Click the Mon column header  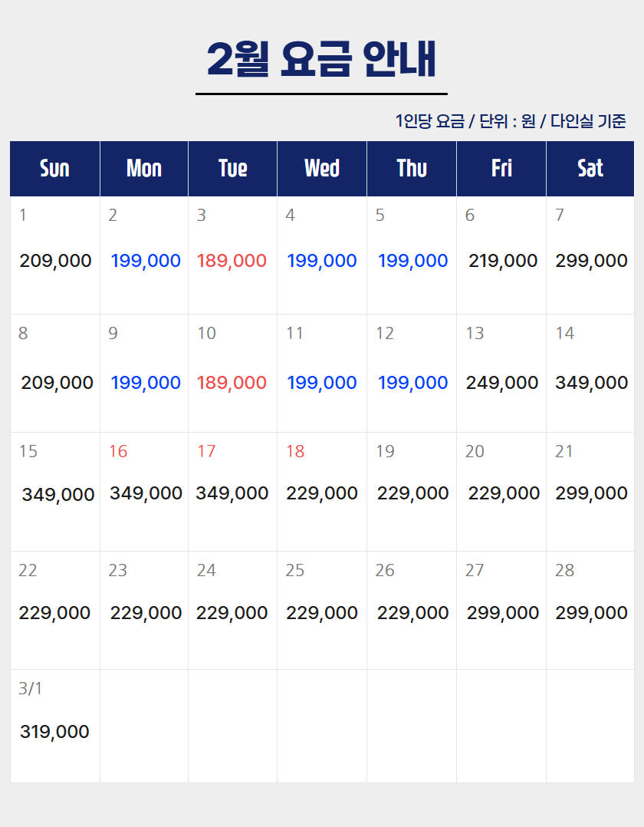coord(144,169)
